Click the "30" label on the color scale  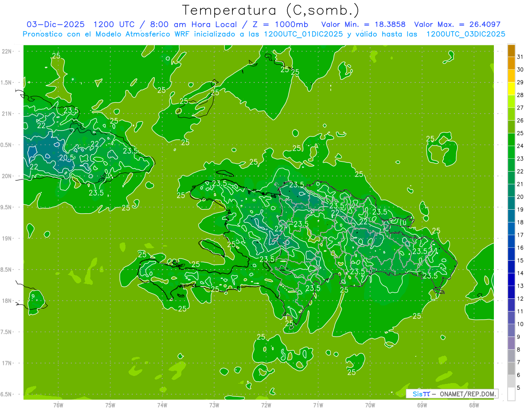tap(520, 70)
